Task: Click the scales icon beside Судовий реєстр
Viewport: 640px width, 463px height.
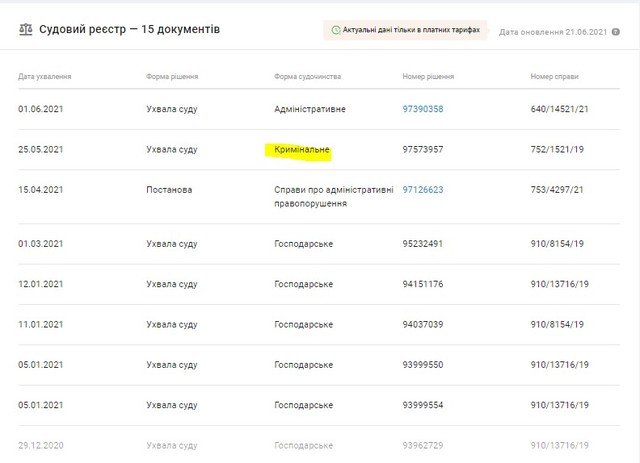Action: (x=25, y=30)
